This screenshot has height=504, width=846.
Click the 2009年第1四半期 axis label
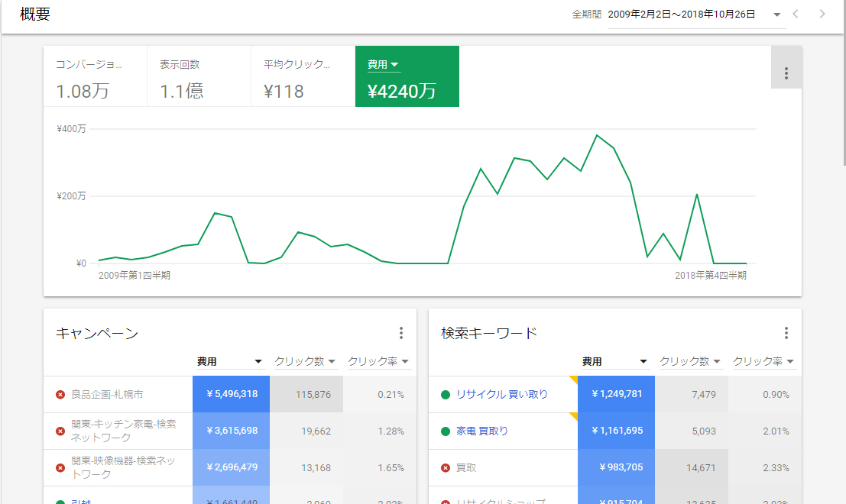(x=135, y=276)
